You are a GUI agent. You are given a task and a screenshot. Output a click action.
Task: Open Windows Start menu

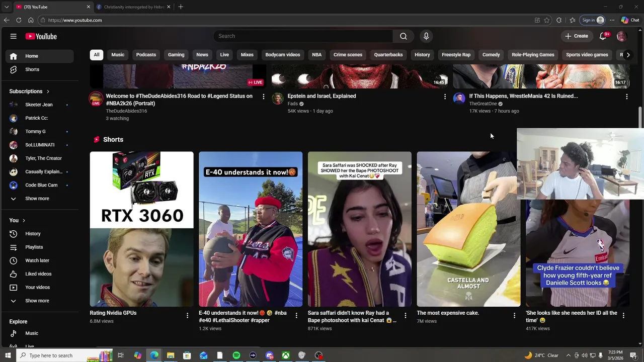(x=8, y=355)
